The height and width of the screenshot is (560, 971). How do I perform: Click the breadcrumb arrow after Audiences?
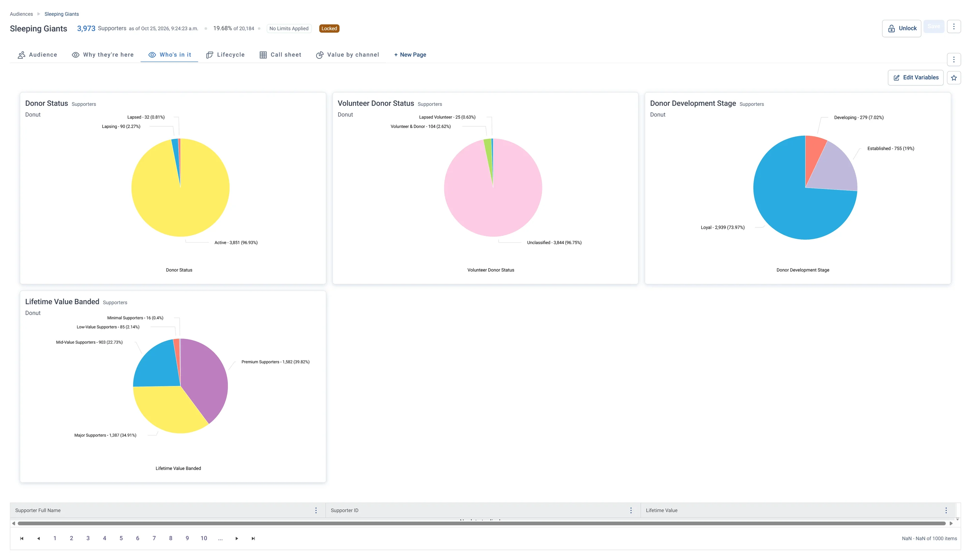pos(38,14)
